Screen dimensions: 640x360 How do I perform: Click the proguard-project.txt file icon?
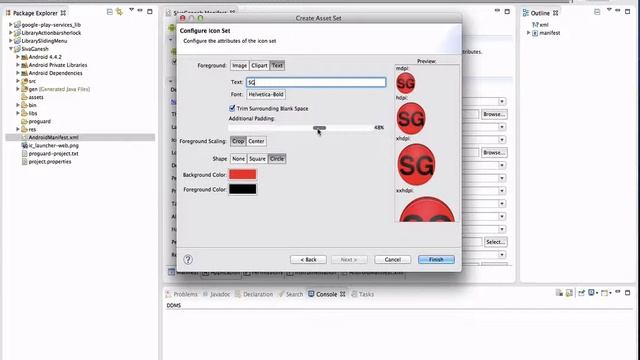pos(24,153)
